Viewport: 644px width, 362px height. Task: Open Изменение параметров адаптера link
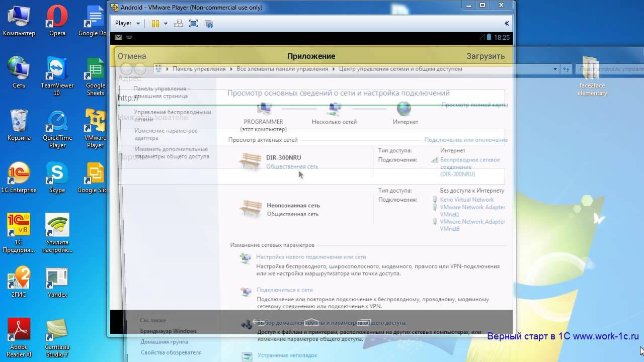(x=166, y=134)
